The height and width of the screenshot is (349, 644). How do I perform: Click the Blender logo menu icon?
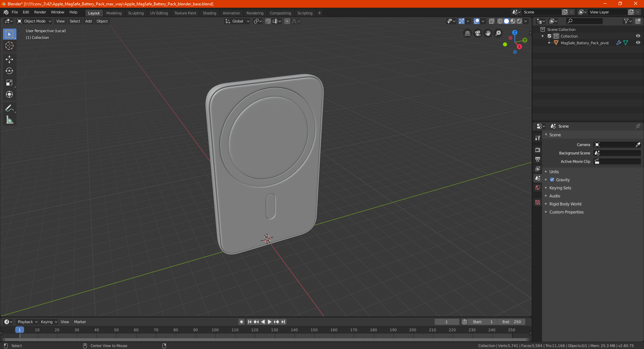6,12
